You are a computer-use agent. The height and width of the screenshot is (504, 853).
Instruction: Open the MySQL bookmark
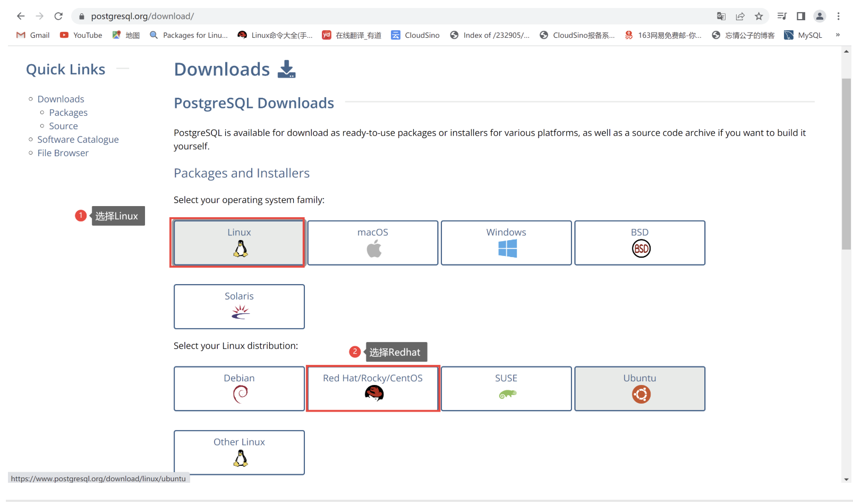pos(803,35)
